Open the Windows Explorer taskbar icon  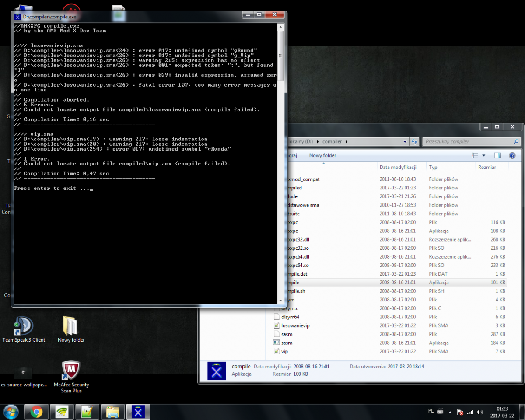coord(112,412)
